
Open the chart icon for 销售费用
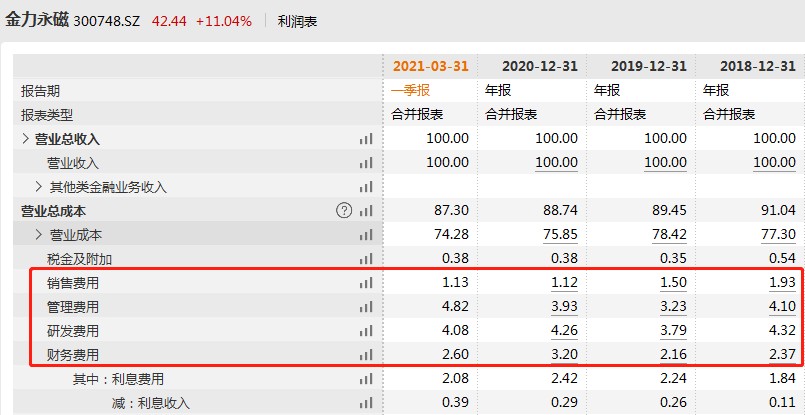[365, 283]
